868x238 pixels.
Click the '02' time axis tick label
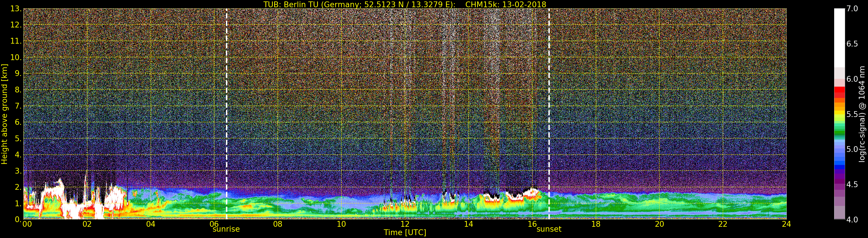coord(87,224)
